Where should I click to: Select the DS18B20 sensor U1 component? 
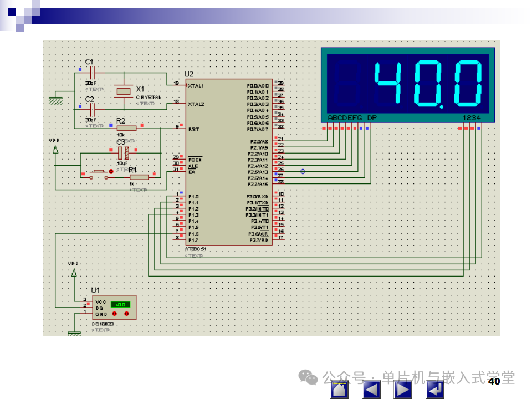point(114,308)
